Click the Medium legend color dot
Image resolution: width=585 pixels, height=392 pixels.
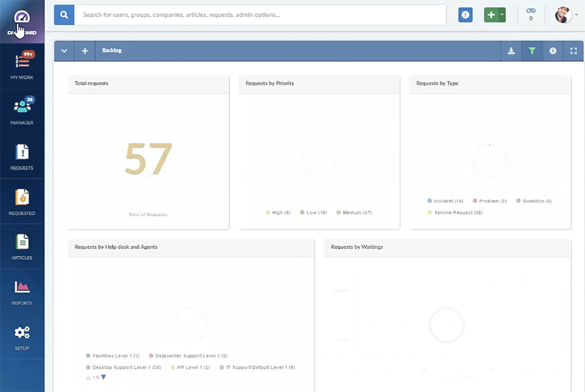[339, 212]
